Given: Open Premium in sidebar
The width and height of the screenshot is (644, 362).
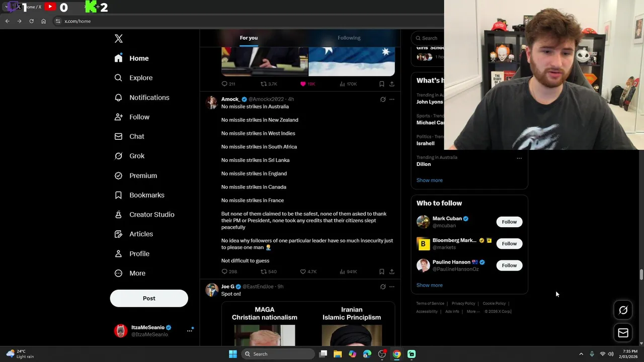Looking at the screenshot, I should [136, 175].
